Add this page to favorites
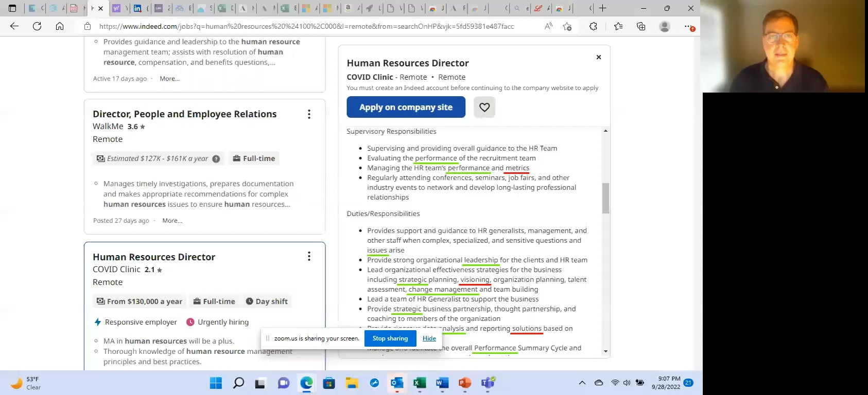This screenshot has width=868, height=395. click(x=567, y=26)
